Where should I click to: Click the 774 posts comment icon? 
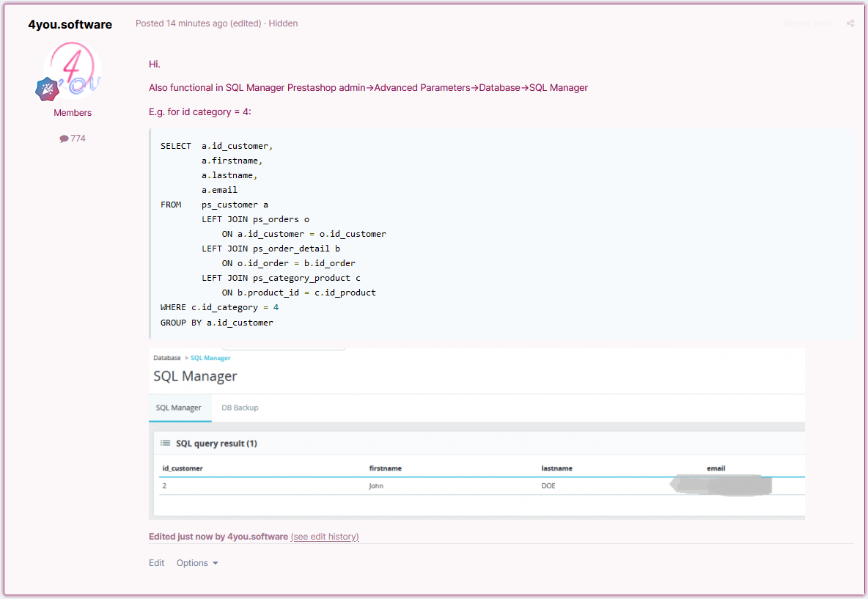click(65, 139)
